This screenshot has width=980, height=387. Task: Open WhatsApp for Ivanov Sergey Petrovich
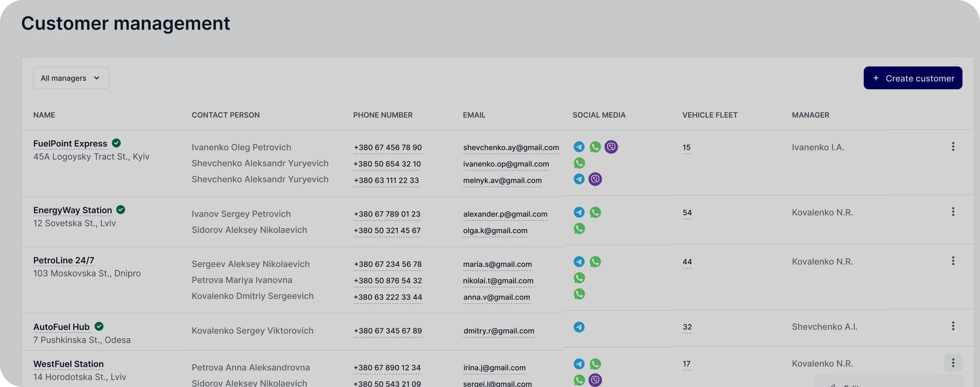click(x=595, y=212)
